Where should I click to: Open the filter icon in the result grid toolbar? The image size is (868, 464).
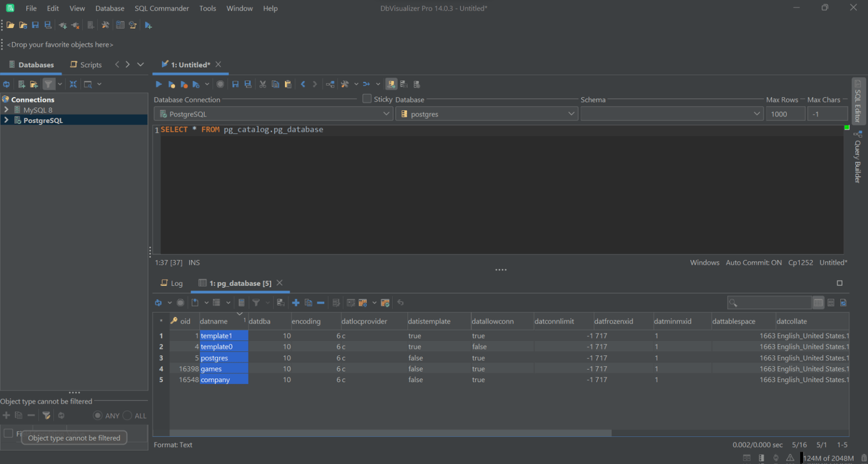click(x=256, y=302)
